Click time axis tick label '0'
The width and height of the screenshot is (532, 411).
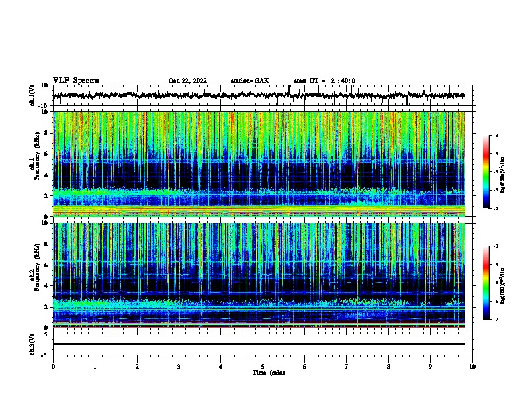click(53, 367)
